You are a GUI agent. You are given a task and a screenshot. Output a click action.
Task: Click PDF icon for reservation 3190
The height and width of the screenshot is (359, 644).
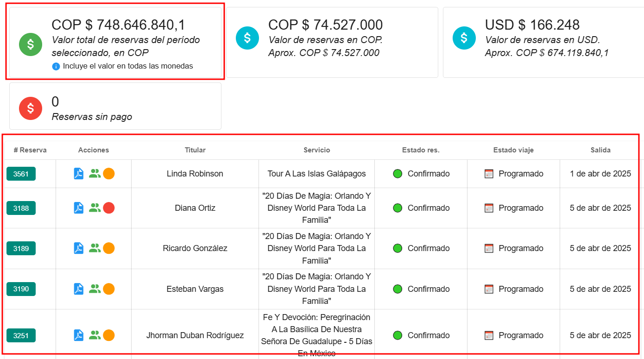[x=79, y=289]
